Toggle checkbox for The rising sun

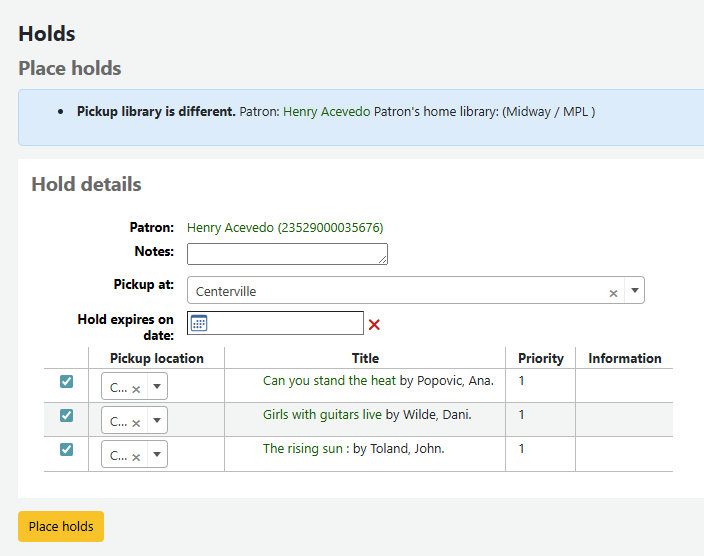(x=66, y=449)
